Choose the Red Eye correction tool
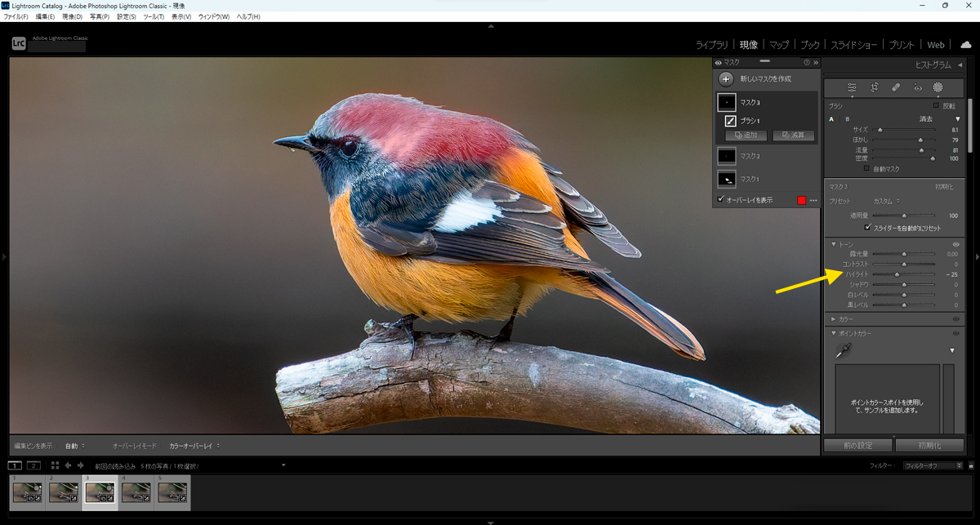This screenshot has height=525, width=980. click(916, 87)
